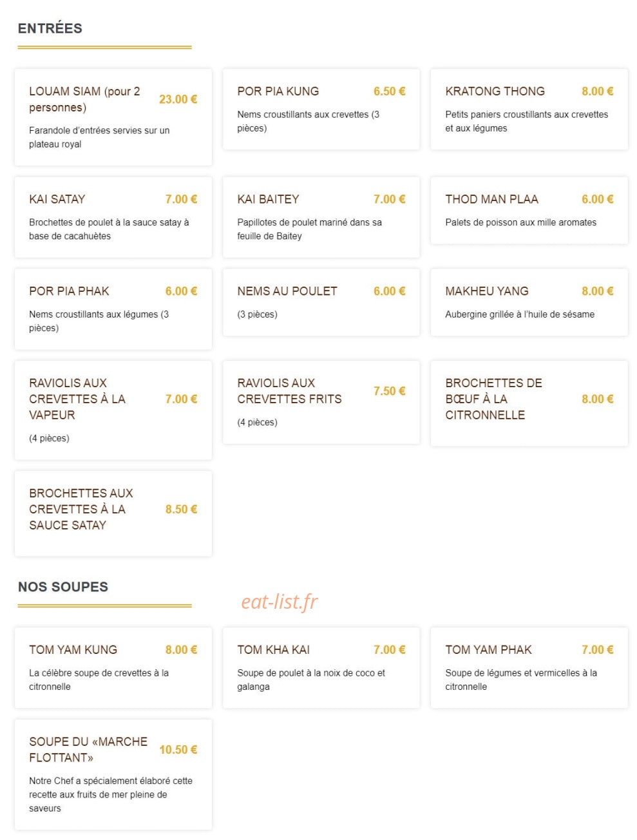The height and width of the screenshot is (840, 637).
Task: Click the TOM YAM PHAK vegetable soup
Action: 529,668
